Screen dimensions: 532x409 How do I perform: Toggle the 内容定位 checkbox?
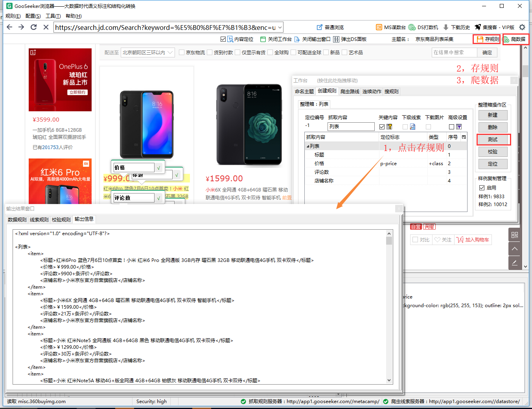[223, 39]
